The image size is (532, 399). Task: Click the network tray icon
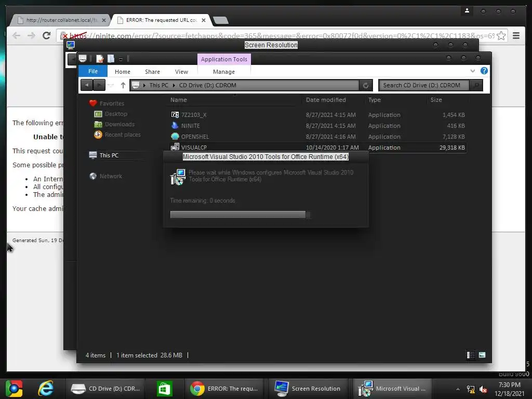[471, 389]
